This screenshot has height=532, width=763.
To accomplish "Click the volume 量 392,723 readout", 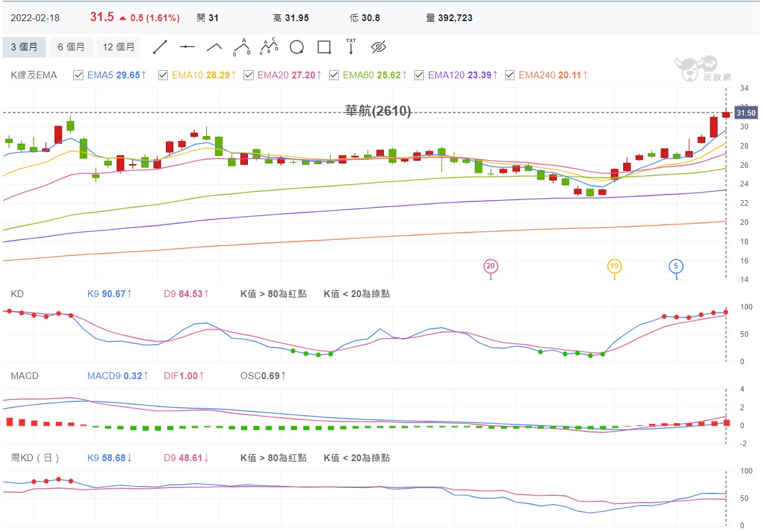I will pos(449,17).
